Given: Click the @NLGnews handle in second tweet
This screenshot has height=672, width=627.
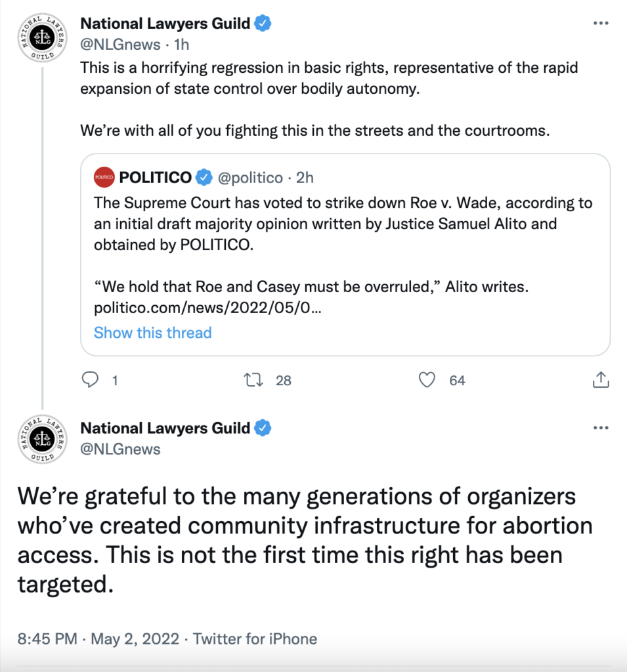Looking at the screenshot, I should 120,449.
